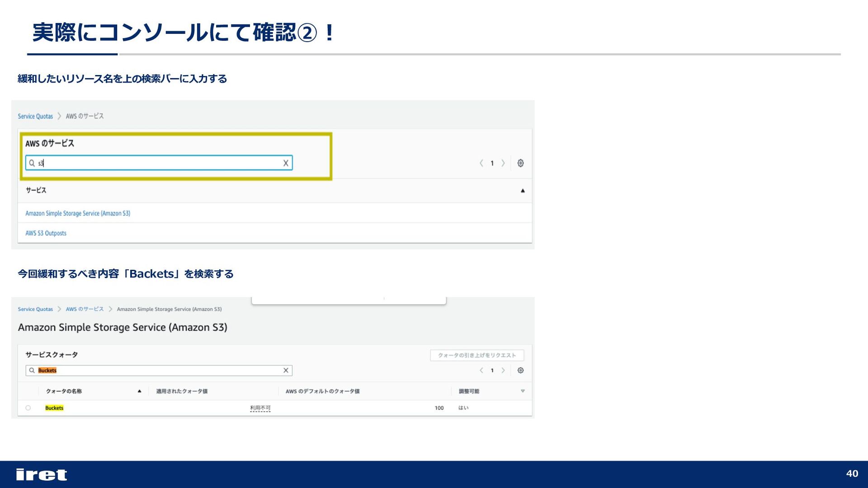Image resolution: width=868 pixels, height=488 pixels.
Task: Open AWS S3 Outposts link
Action: [x=46, y=233]
